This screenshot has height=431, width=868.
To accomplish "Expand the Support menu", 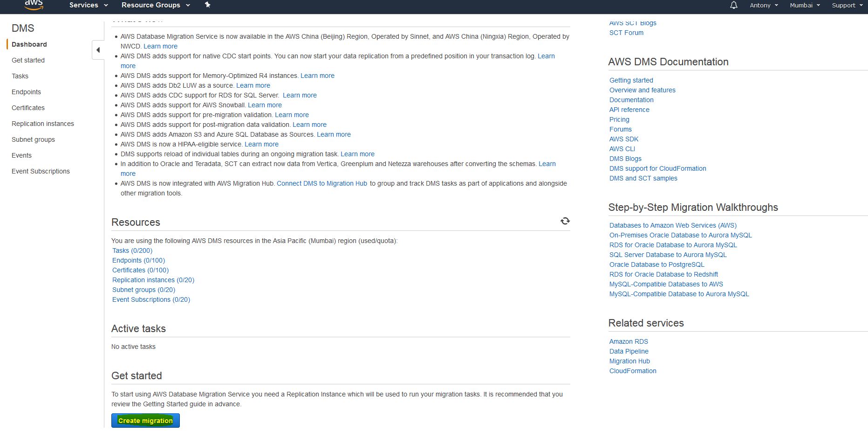I will (847, 5).
